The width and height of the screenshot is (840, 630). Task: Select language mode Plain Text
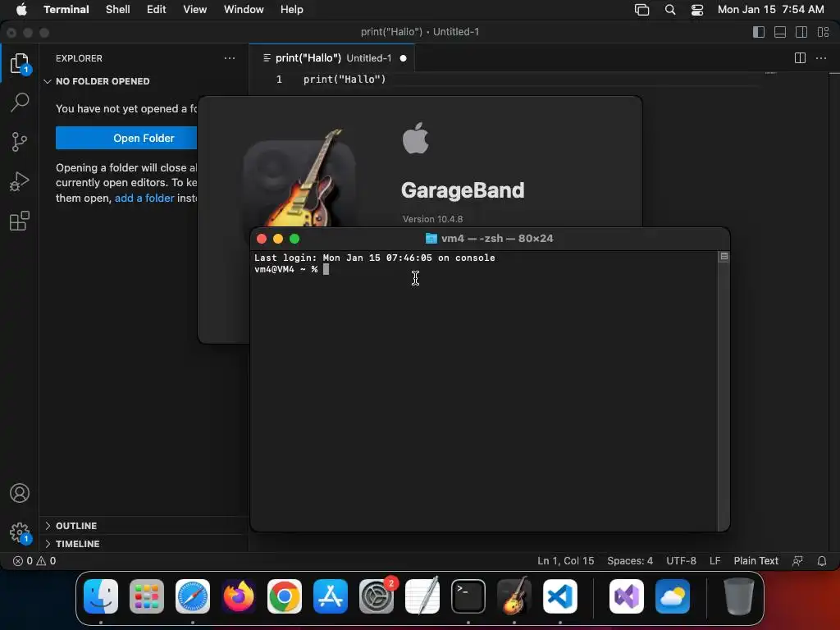click(756, 561)
